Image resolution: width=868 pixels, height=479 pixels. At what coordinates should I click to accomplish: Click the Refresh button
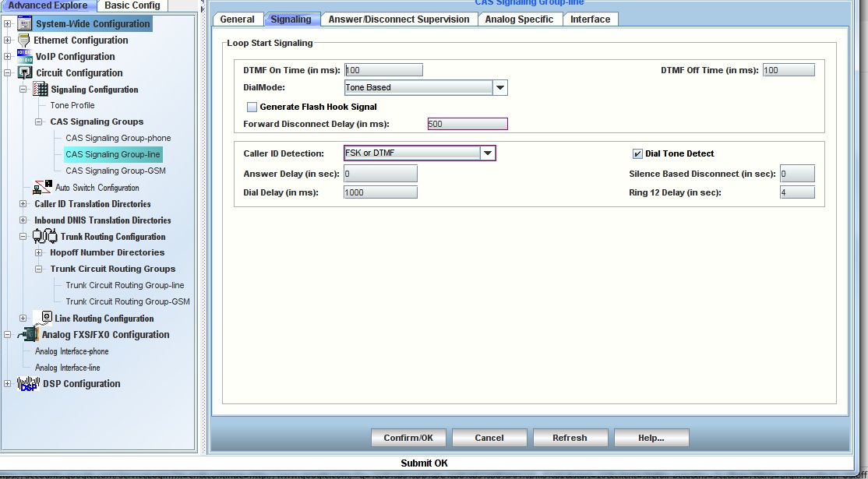click(570, 438)
